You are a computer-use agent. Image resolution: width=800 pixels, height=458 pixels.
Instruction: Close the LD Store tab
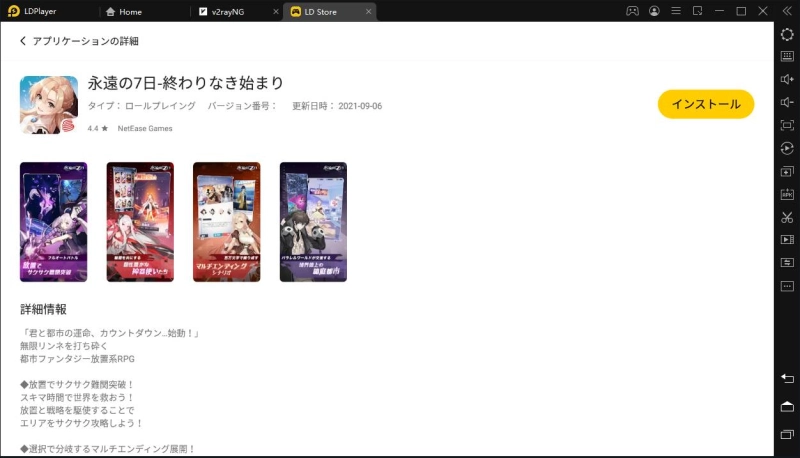coord(368,11)
